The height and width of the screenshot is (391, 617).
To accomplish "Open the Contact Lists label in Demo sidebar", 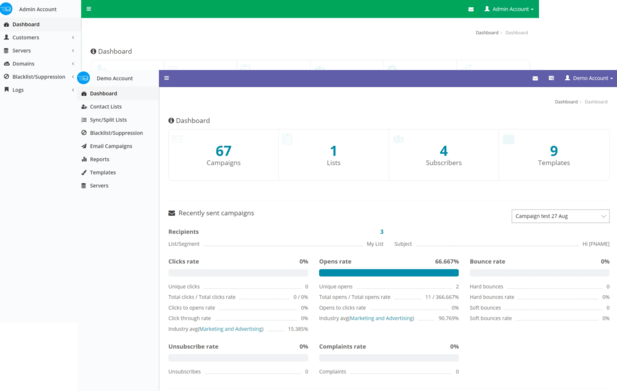I will click(105, 107).
